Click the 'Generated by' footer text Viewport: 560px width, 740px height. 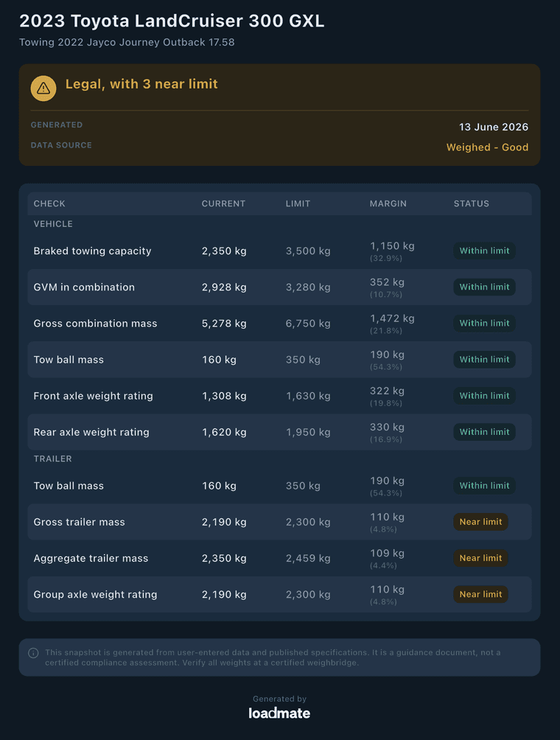279,699
